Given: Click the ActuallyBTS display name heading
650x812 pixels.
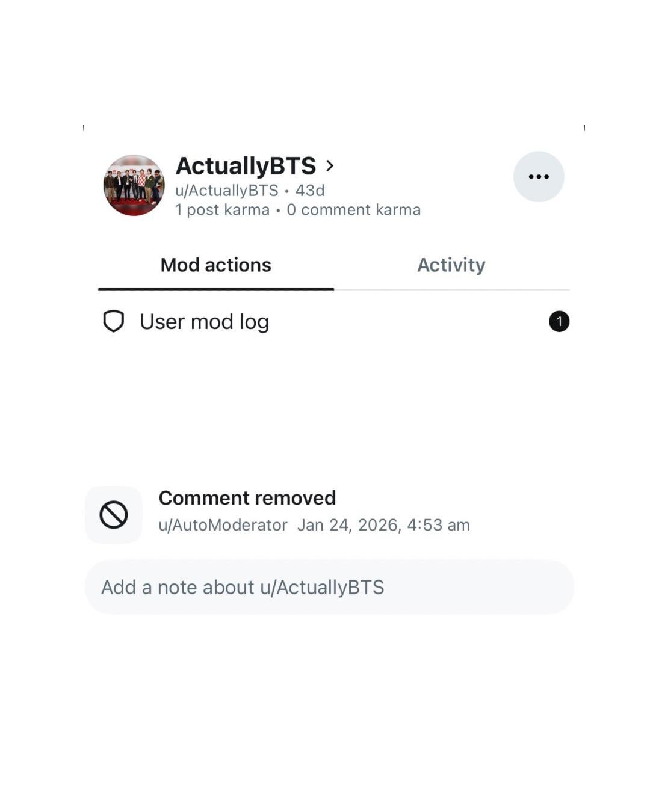Looking at the screenshot, I should pos(247,165).
